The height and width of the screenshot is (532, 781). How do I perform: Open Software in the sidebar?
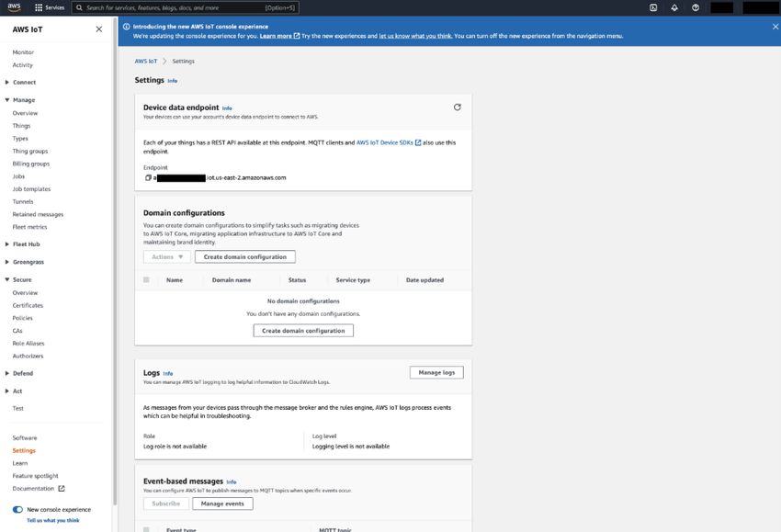tap(25, 438)
